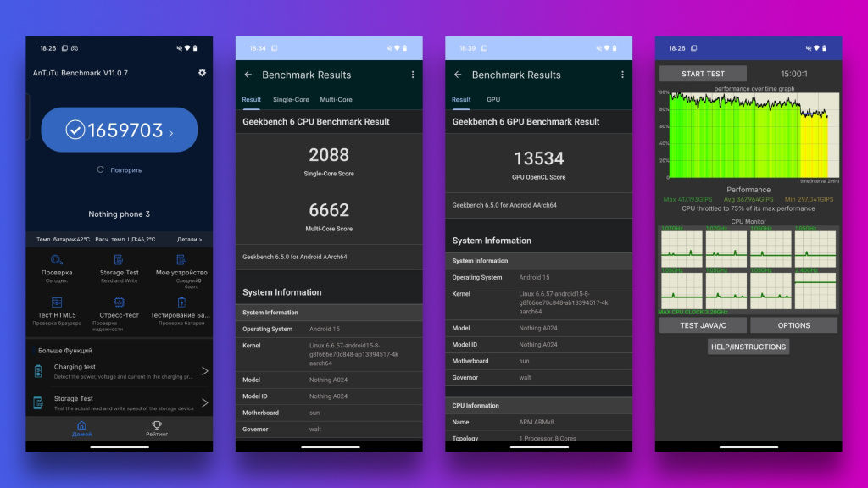Start the Стресс-тест reliability icon

point(119,302)
